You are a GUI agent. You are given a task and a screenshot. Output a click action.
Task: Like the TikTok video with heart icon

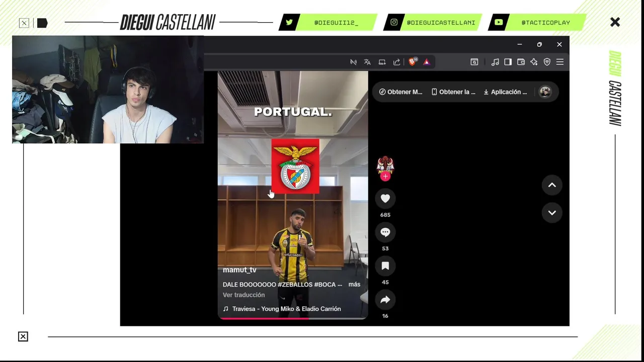tap(385, 199)
